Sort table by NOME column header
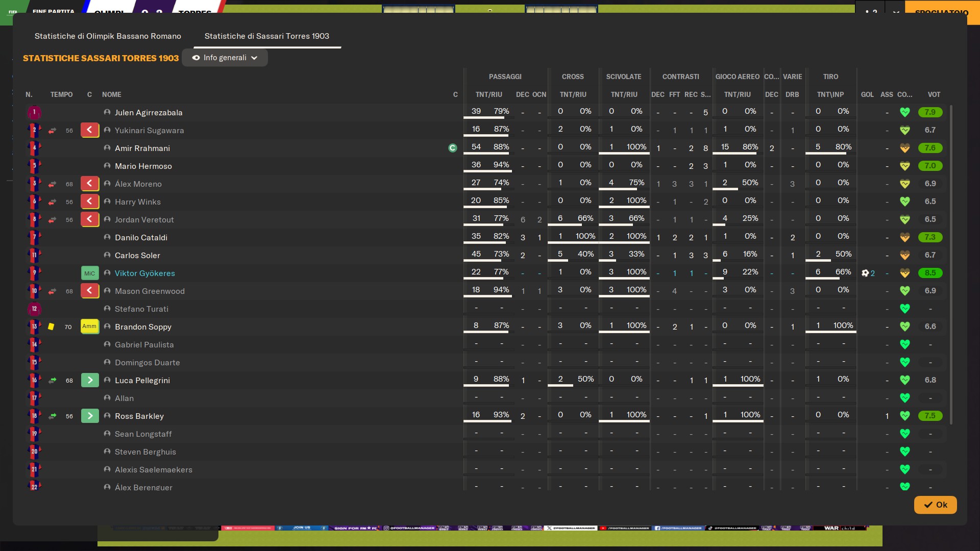Screen dimensions: 980x551 point(111,94)
